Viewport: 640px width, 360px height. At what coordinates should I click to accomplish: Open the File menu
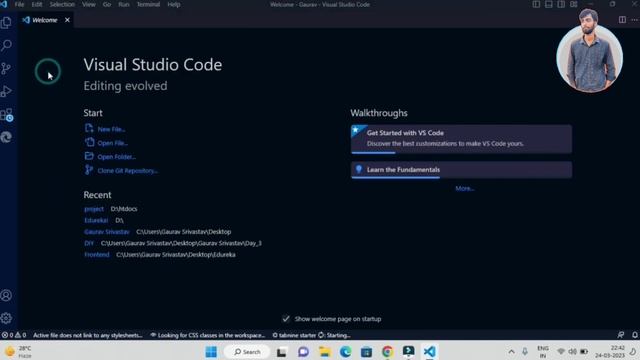click(19, 4)
